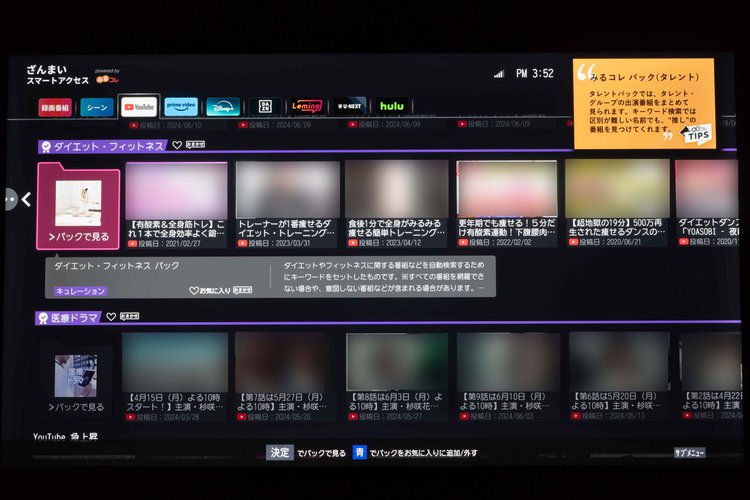
Task: Click the 決定 button hint
Action: pos(280,452)
